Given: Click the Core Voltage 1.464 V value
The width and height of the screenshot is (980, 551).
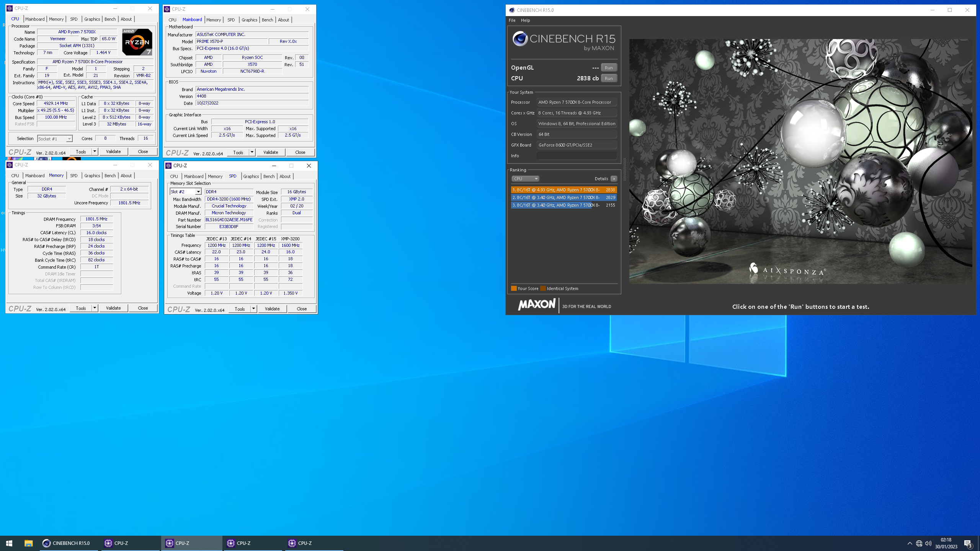Looking at the screenshot, I should pos(103,52).
